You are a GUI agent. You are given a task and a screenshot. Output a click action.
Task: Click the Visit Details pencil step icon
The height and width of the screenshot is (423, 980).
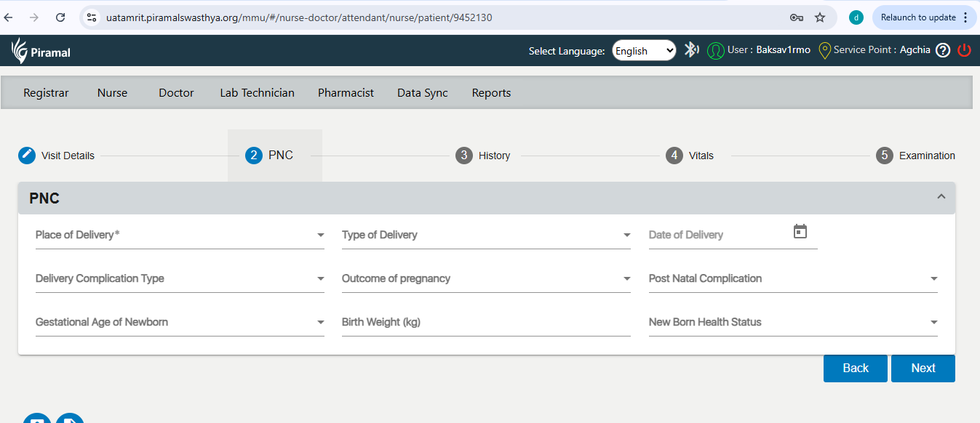click(x=27, y=156)
